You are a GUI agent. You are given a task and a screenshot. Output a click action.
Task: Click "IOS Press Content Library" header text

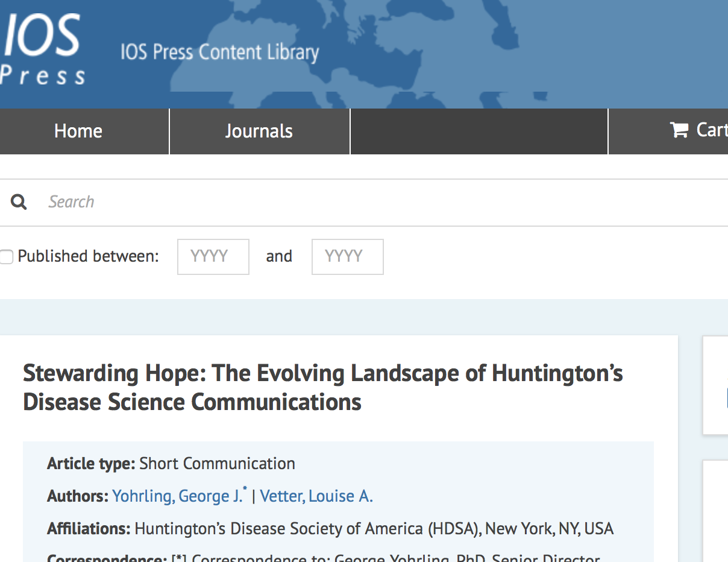pos(220,52)
